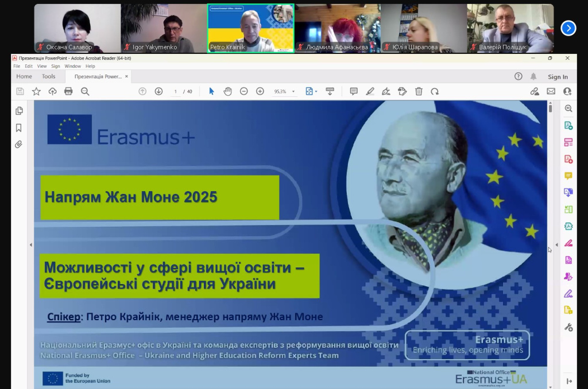The width and height of the screenshot is (588, 389).
Task: Click the Export PDF tool icon
Action: click(x=568, y=126)
